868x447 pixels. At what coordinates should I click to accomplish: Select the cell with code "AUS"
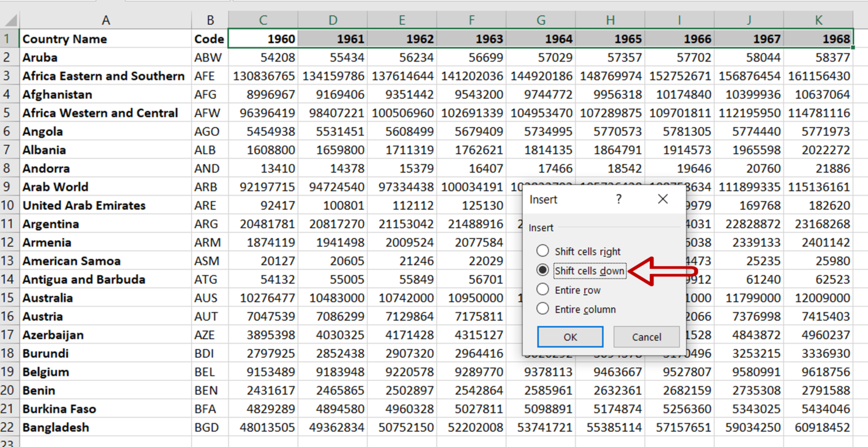pos(209,298)
